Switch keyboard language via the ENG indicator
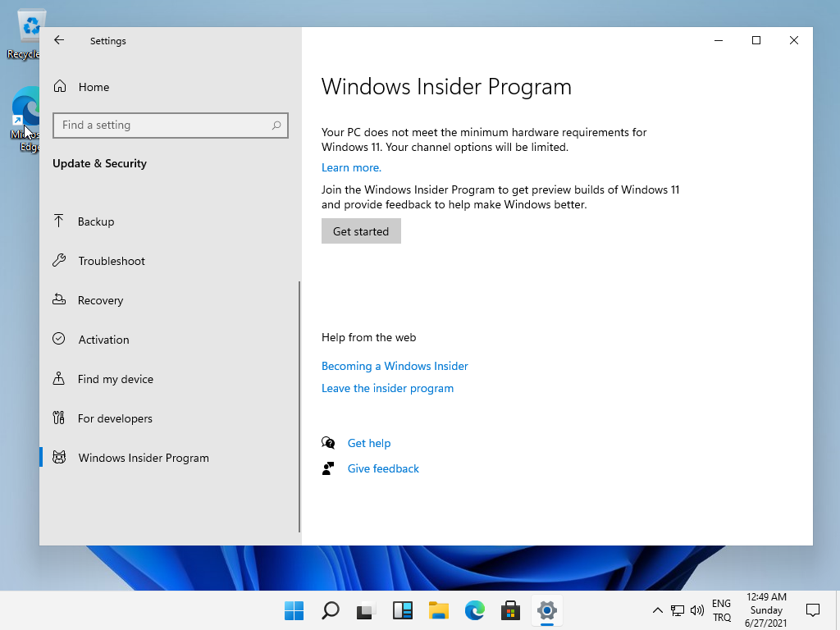Screen dimensions: 840x630 [x=721, y=610]
